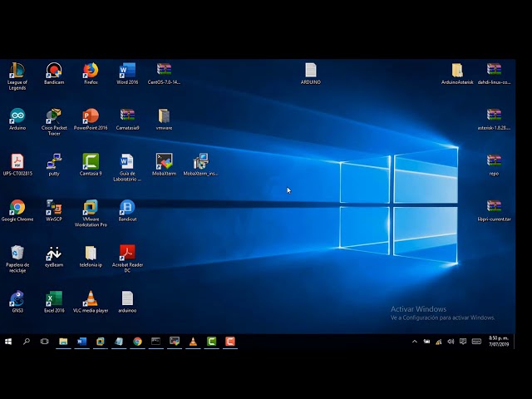Select the Arduino app desktop icon
The image size is (532, 399).
click(x=17, y=119)
